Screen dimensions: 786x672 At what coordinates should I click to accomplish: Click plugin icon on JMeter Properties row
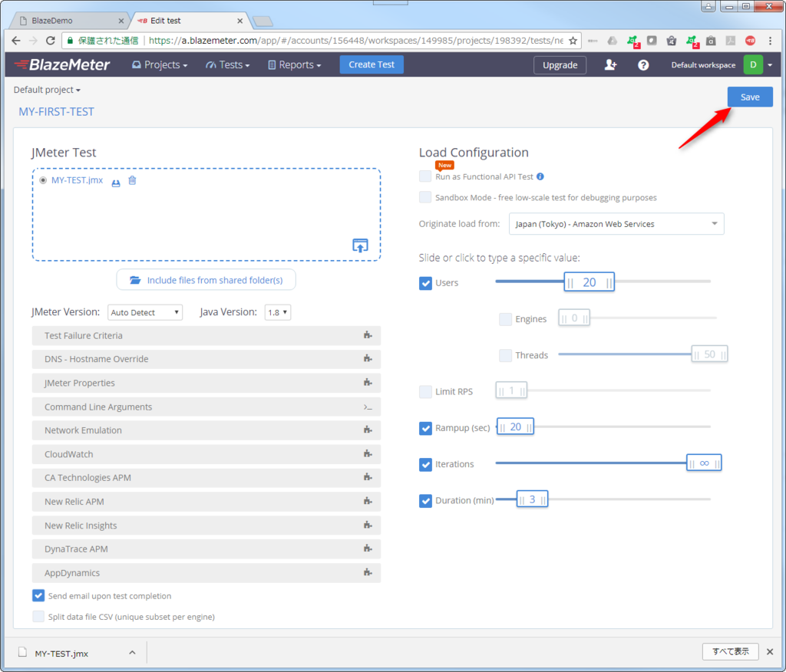368,383
